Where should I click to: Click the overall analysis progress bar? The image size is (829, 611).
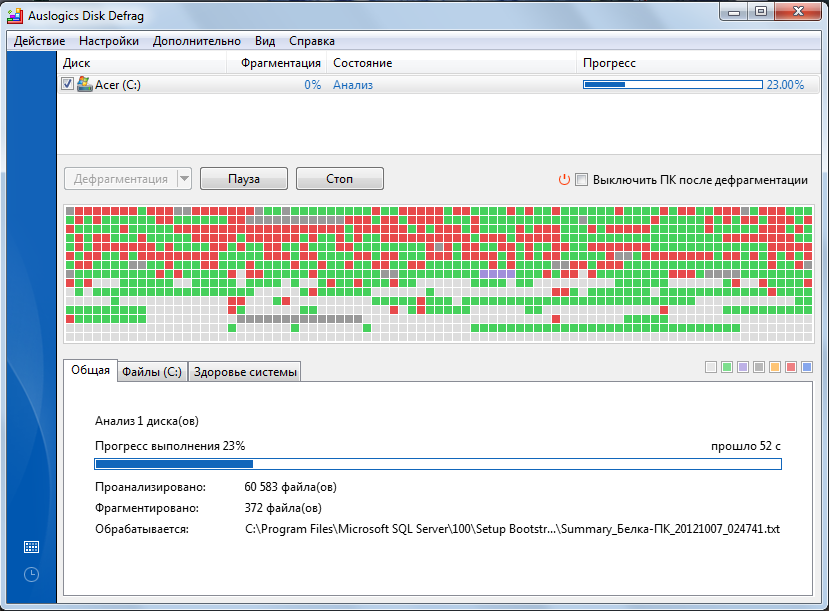coord(438,464)
